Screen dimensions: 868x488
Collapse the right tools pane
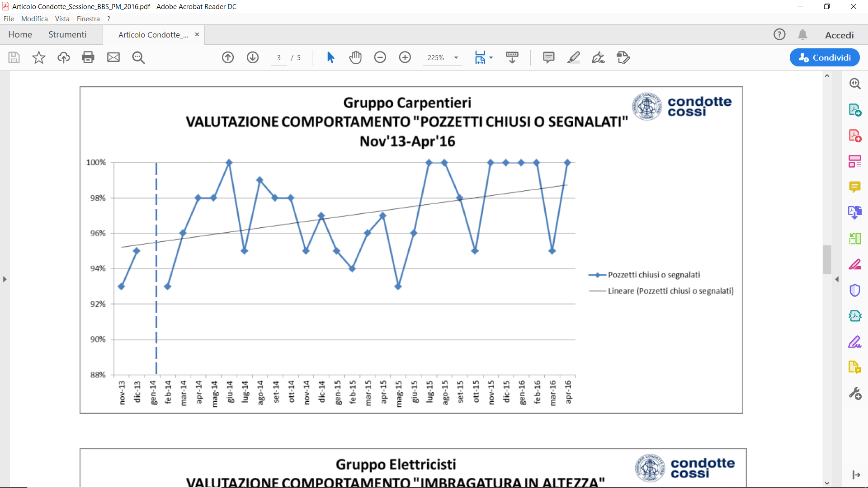837,279
